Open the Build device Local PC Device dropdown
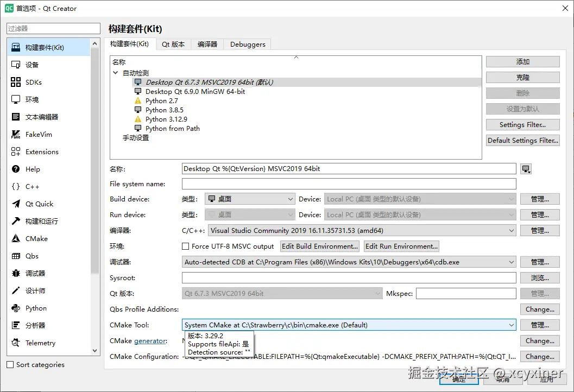Image resolution: width=574 pixels, height=392 pixels. 420,199
